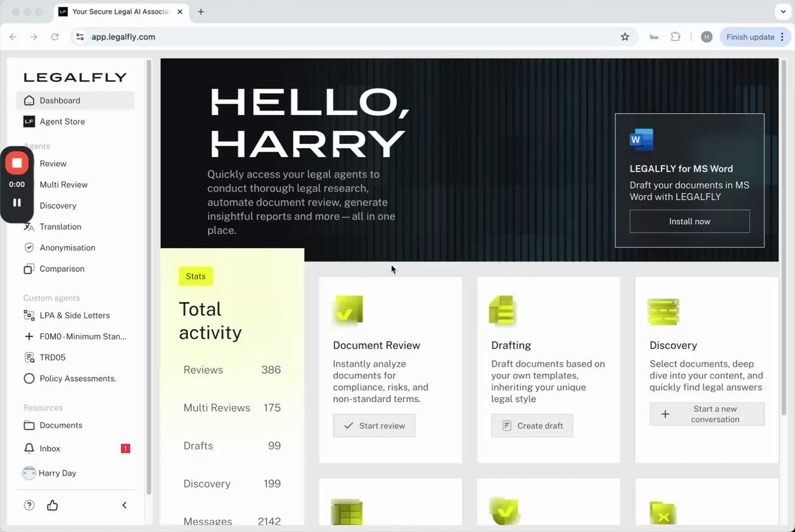Click the Create draft button
The height and width of the screenshot is (532, 795).
click(x=532, y=426)
